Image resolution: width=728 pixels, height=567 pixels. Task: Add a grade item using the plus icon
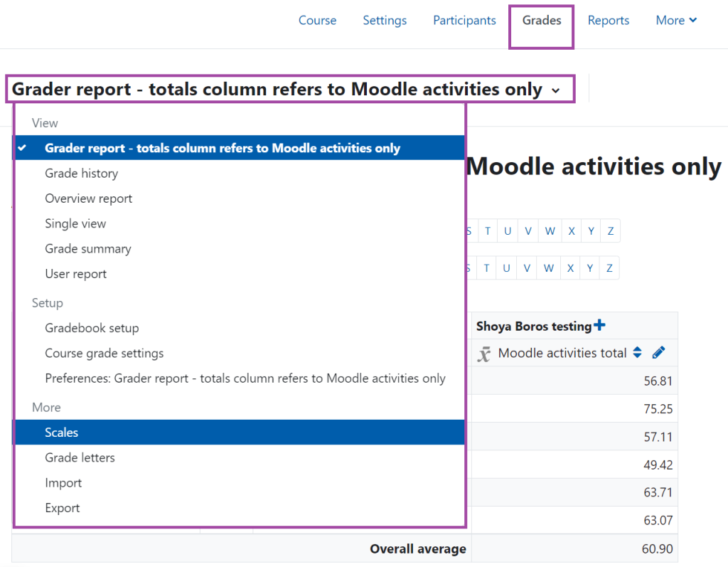point(601,324)
